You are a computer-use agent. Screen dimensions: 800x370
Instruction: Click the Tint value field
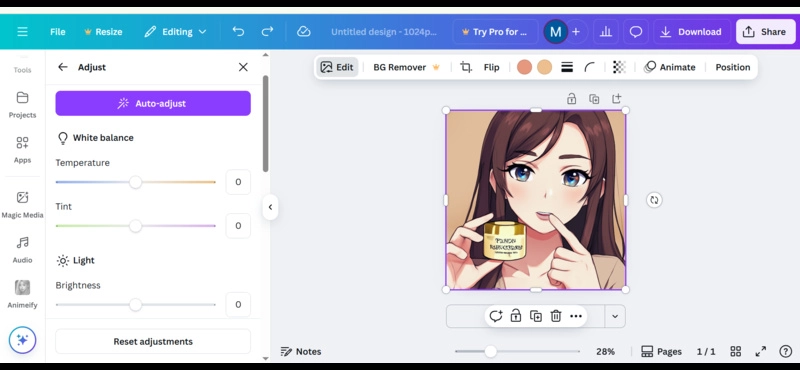[x=238, y=226]
